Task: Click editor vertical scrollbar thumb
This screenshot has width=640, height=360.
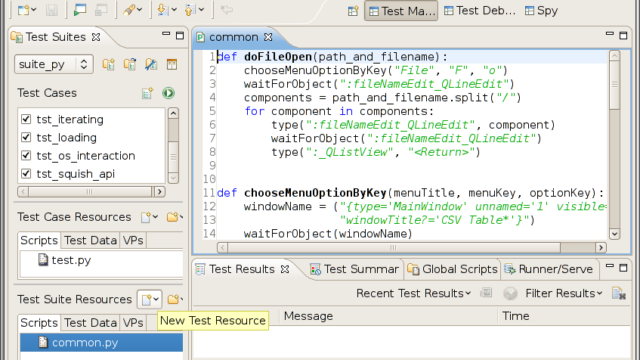Action: click(x=614, y=85)
